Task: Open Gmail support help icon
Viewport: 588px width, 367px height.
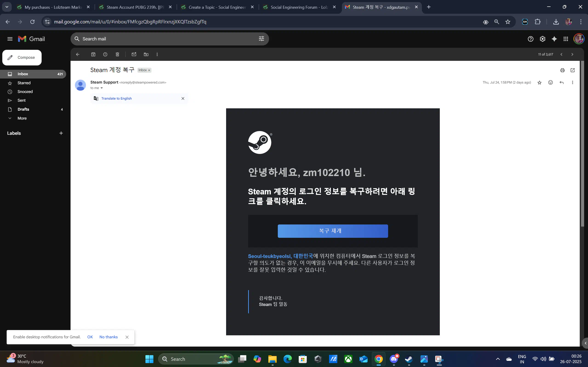Action: coord(530,39)
